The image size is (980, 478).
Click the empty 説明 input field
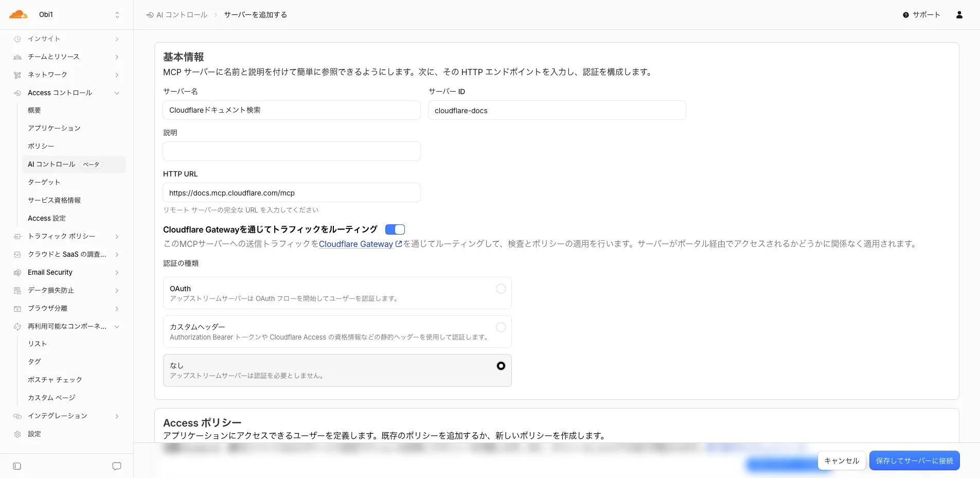point(292,151)
